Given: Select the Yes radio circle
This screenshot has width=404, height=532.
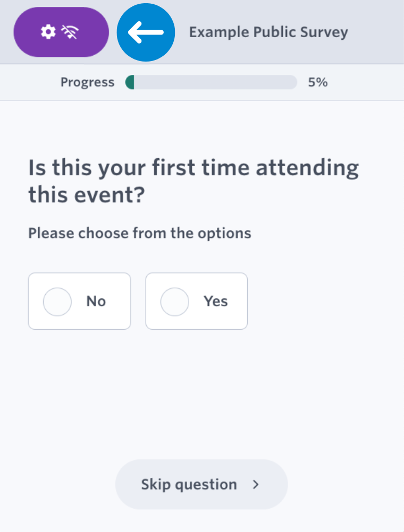Looking at the screenshot, I should pyautogui.click(x=175, y=302).
